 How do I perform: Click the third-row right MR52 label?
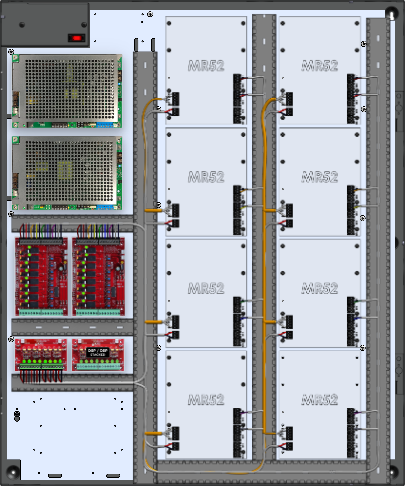pos(319,288)
